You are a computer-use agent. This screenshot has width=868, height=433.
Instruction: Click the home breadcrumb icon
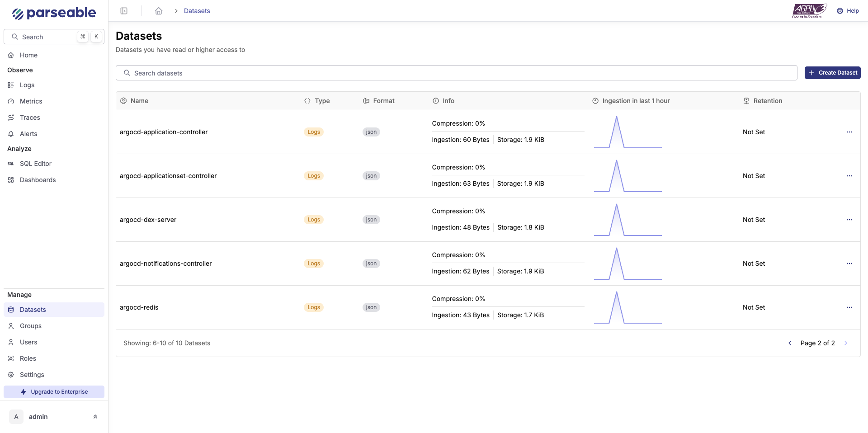tap(159, 11)
